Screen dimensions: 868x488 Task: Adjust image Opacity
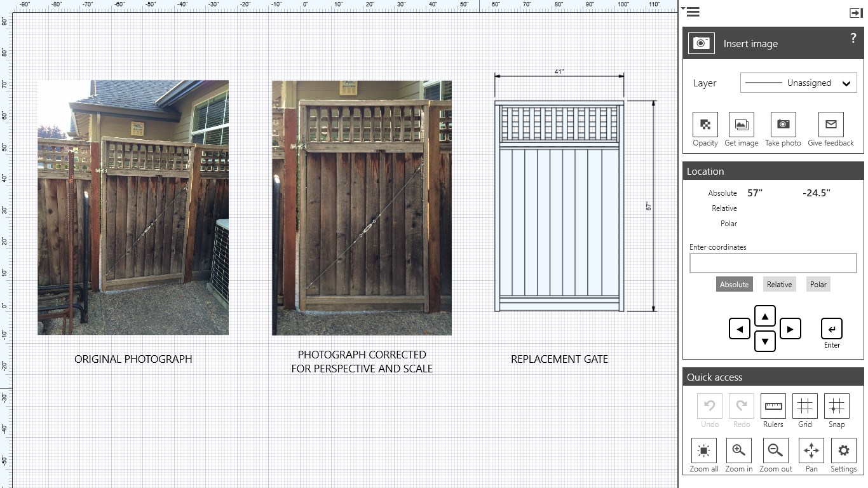[704, 125]
